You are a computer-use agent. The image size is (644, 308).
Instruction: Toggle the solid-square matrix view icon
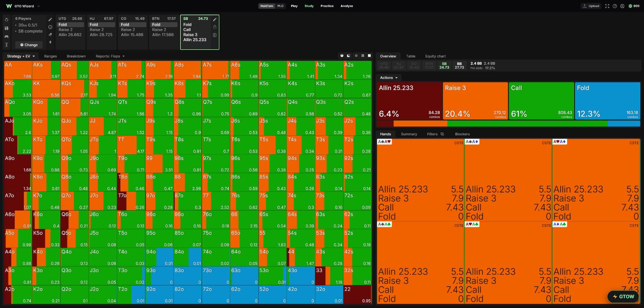(x=369, y=56)
